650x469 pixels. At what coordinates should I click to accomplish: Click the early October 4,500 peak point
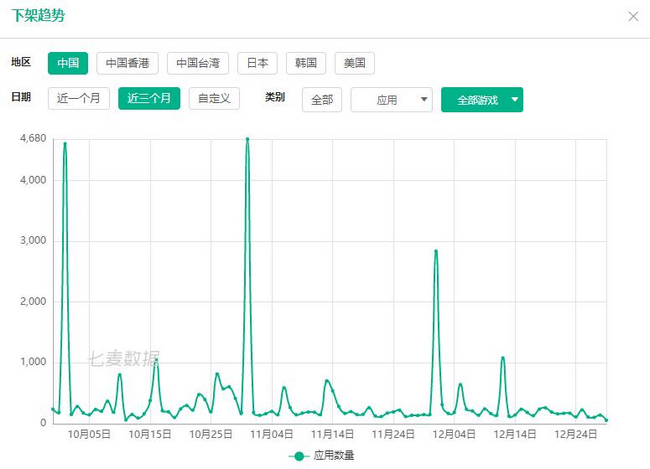point(65,144)
